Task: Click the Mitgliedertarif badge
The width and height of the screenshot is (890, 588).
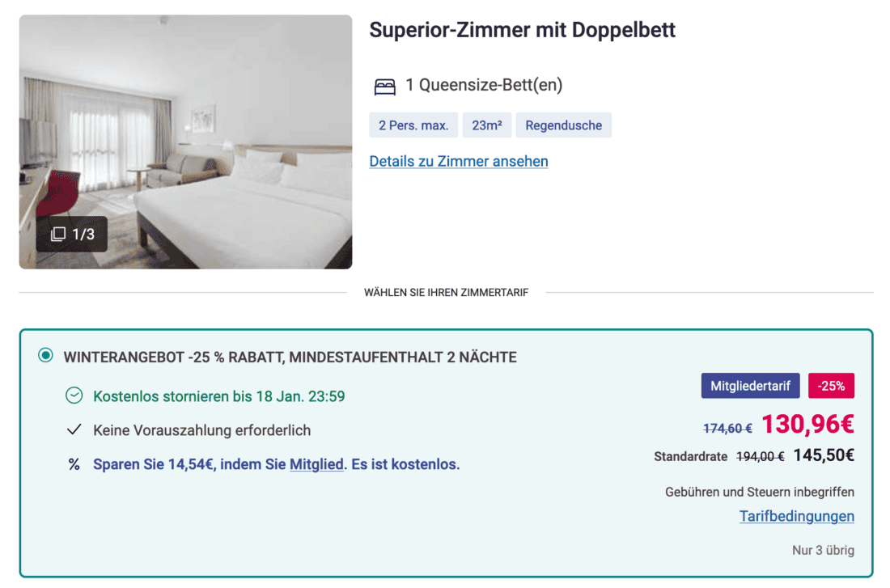Action: click(750, 386)
